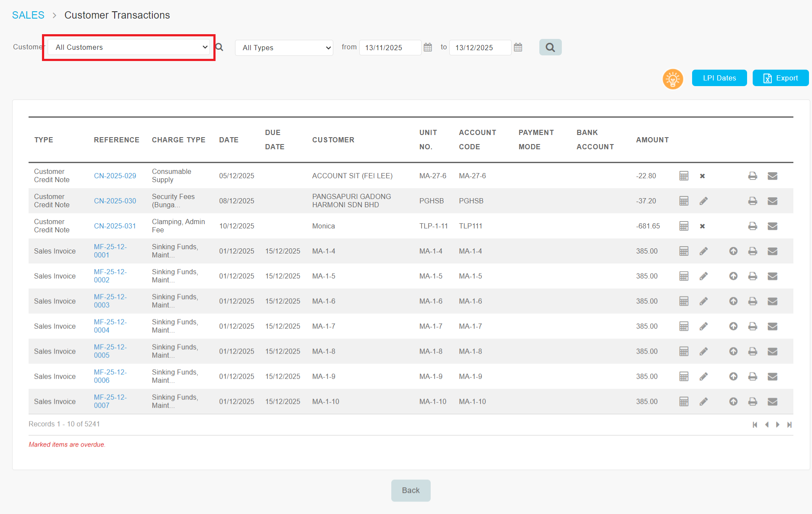Go to the next page of records
The height and width of the screenshot is (514, 812).
[778, 424]
